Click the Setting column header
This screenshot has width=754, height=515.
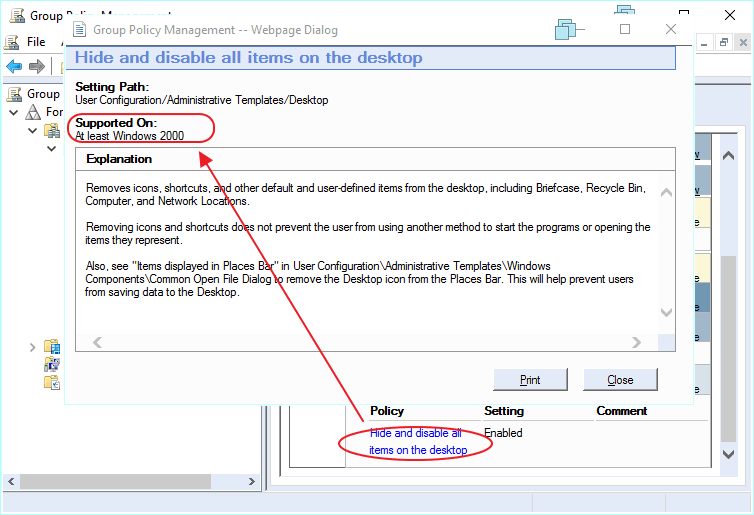504,411
